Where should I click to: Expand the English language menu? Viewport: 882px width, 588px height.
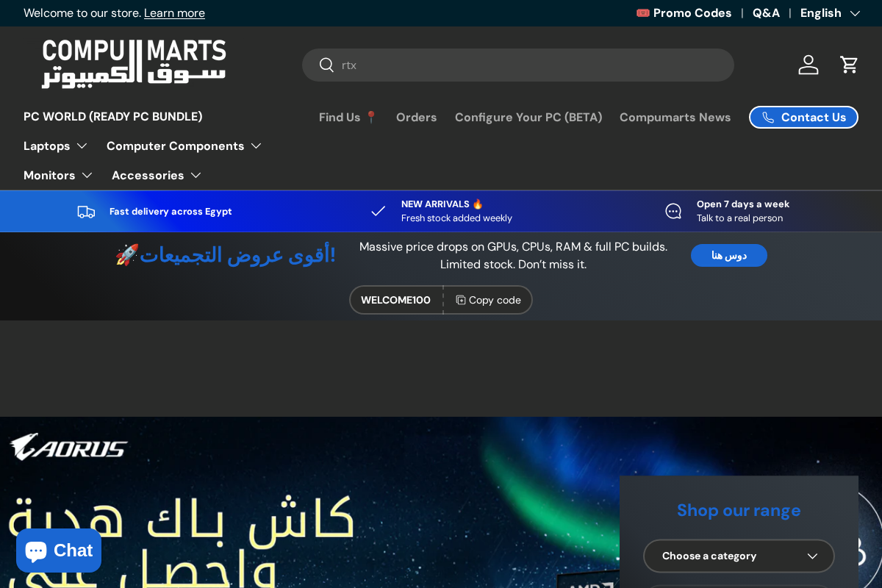830,12
